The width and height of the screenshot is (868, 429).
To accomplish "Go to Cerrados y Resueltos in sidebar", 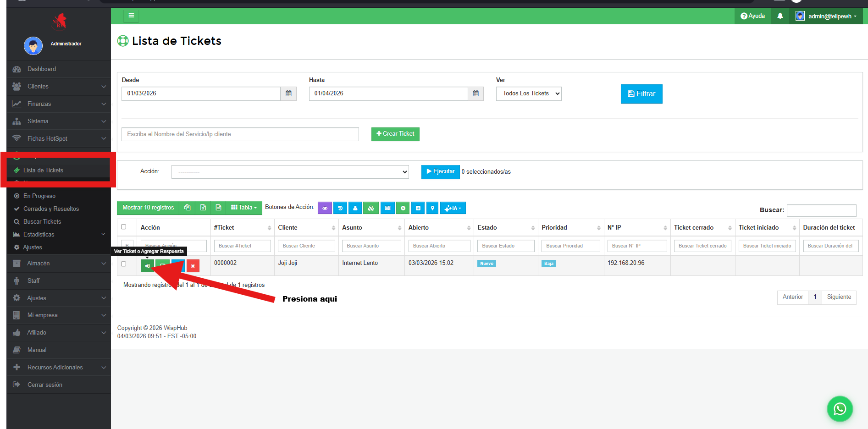I will pos(51,209).
